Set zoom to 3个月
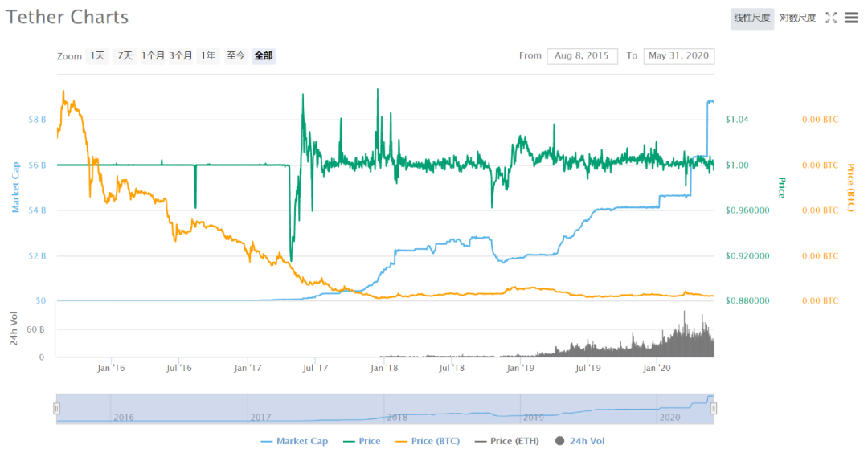Viewport: 868px width, 449px height. pyautogui.click(x=181, y=56)
